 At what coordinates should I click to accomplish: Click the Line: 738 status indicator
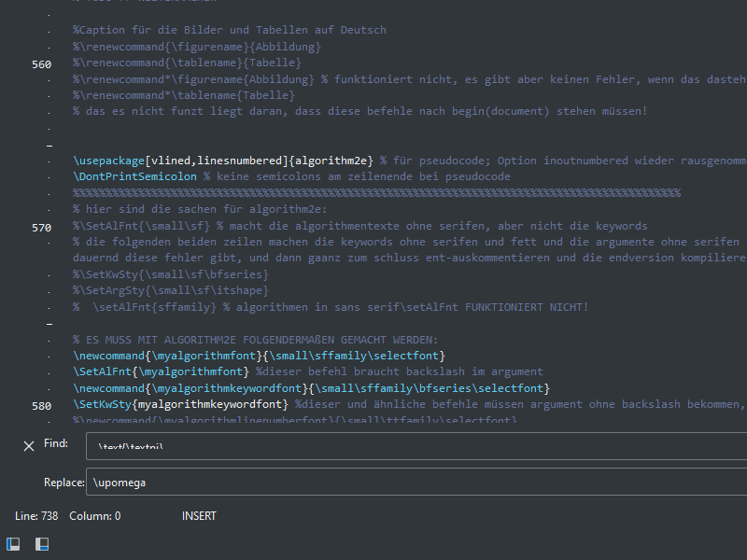click(36, 515)
